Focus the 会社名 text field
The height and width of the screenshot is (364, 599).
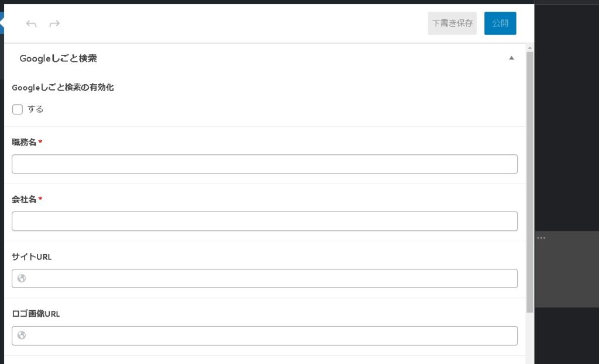tap(264, 221)
